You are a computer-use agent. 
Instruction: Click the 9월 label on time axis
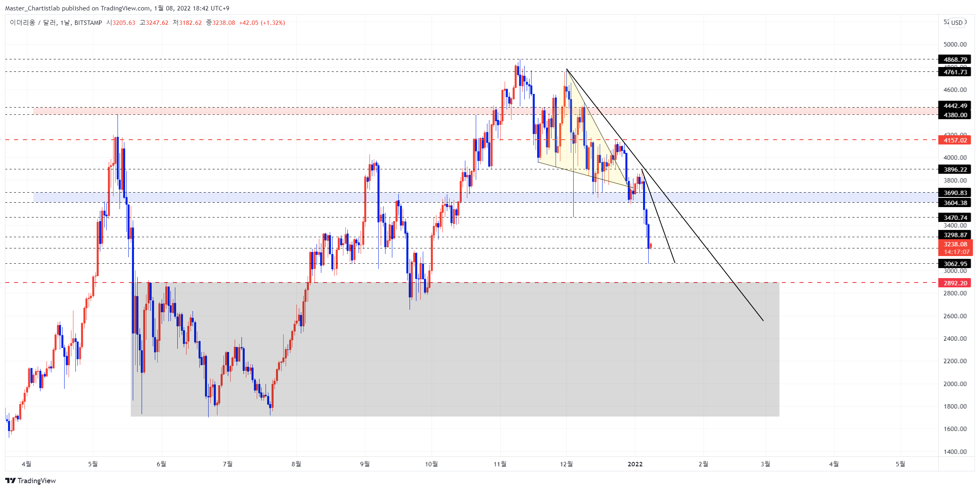[365, 464]
